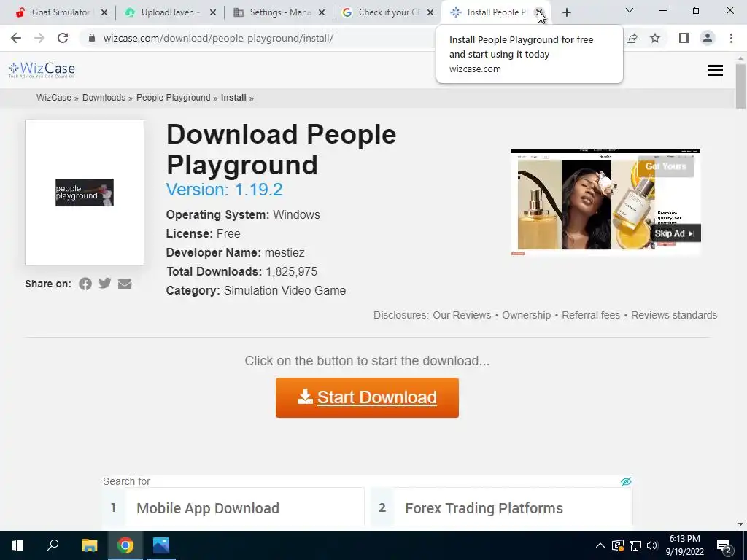This screenshot has height=560, width=747.
Task: Click Developer Name value mestiez
Action: click(285, 252)
